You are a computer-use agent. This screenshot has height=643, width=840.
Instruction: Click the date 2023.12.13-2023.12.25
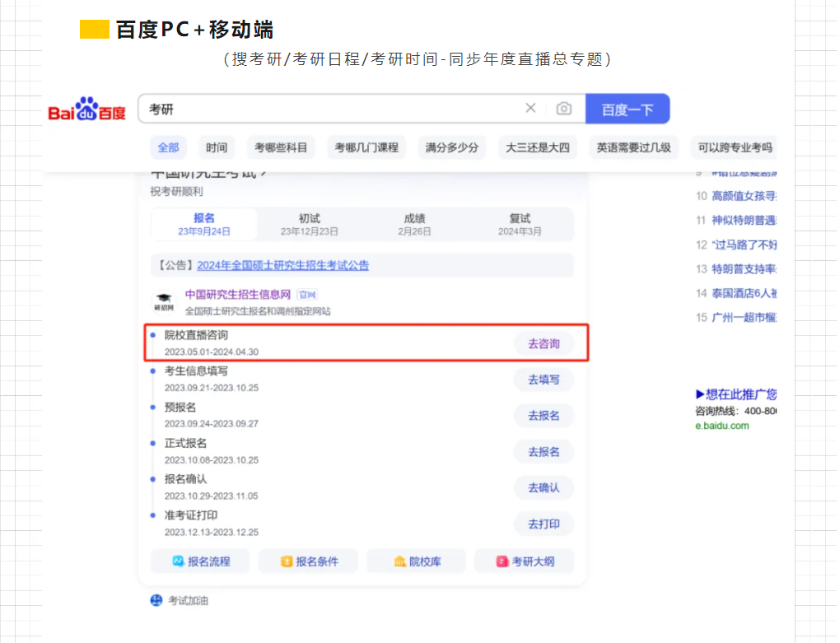click(211, 532)
